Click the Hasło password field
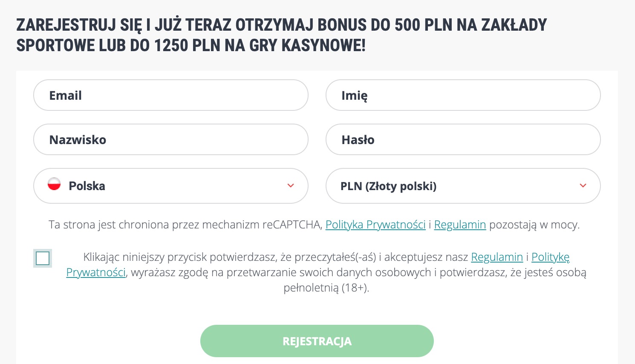635x364 pixels. pos(463,139)
